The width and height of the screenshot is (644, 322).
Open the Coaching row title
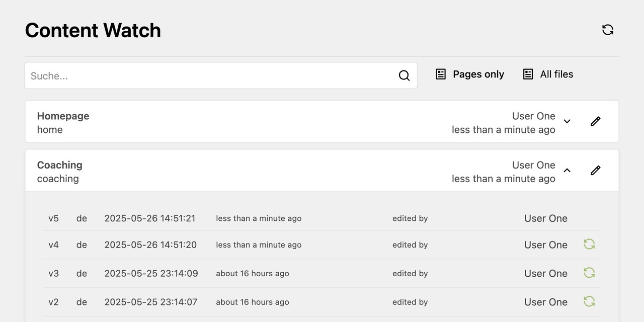click(x=59, y=165)
